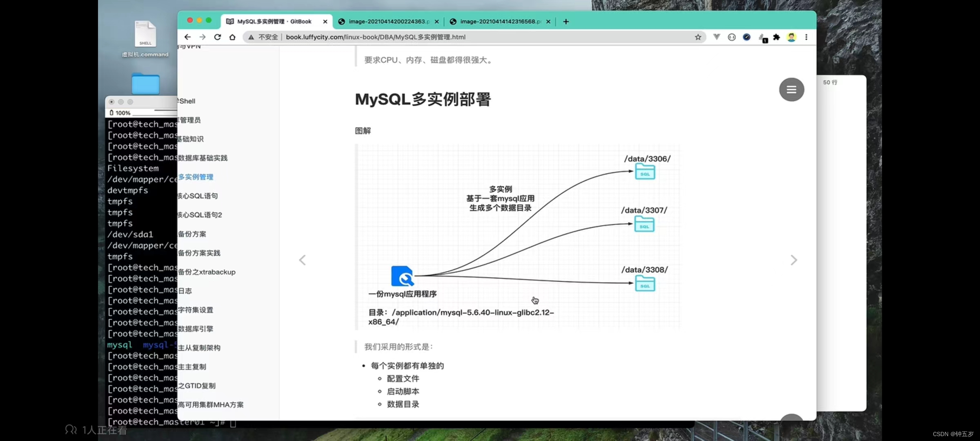This screenshot has width=980, height=441.
Task: Click the /data/3306/ SQL folder icon in diagram
Action: point(645,171)
